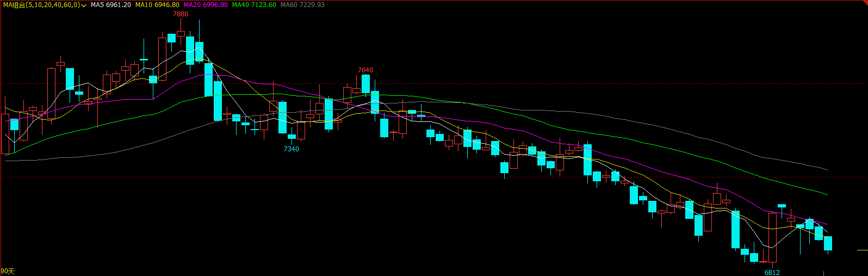Click the 7640 peak price label
Image resolution: width=868 pixels, height=276 pixels.
(x=365, y=70)
